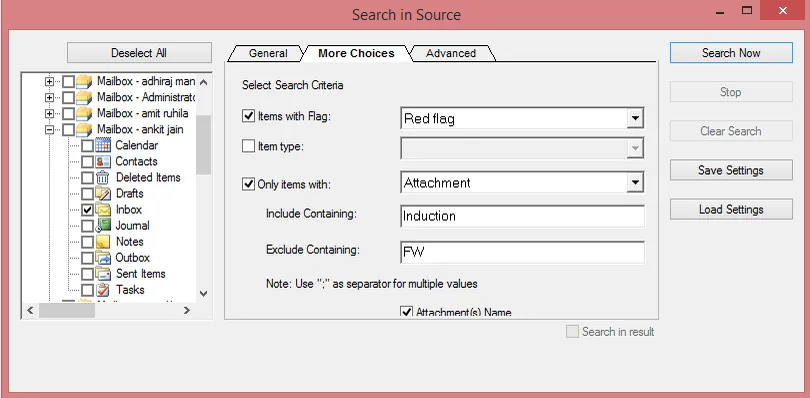Uncheck the Inbox folder checkbox
810x398 pixels.
[x=87, y=210]
